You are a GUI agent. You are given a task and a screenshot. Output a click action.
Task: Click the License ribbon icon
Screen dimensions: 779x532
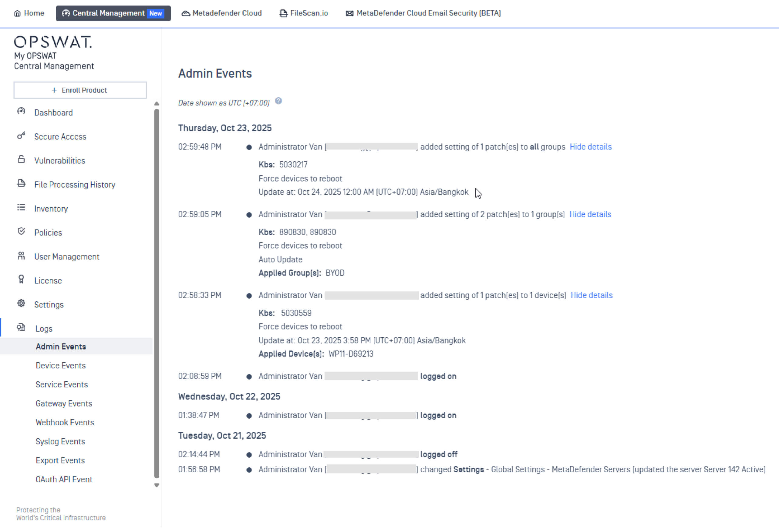pos(21,280)
